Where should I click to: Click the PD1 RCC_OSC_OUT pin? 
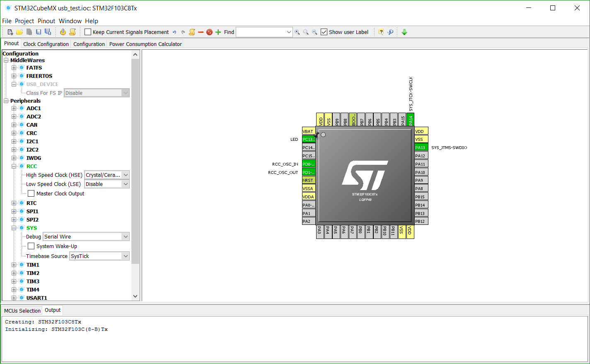[x=309, y=172]
